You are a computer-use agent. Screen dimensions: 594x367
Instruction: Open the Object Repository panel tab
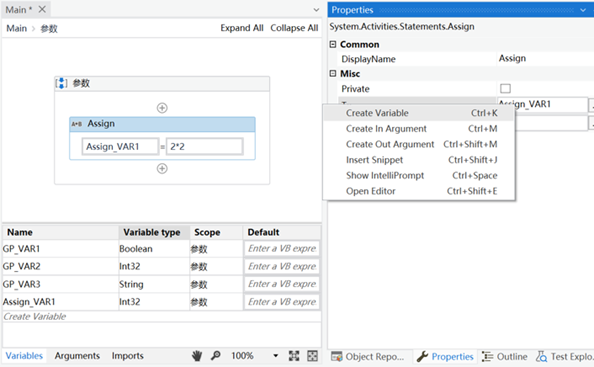pyautogui.click(x=367, y=357)
